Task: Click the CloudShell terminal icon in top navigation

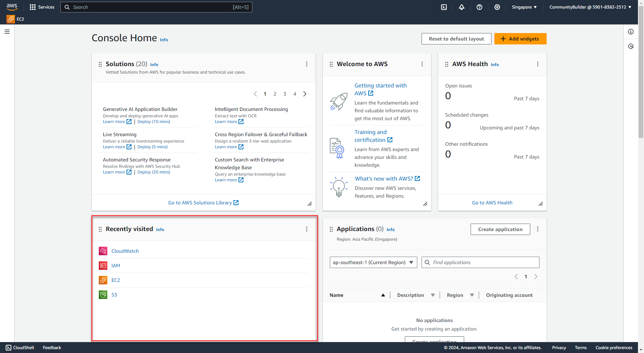Action: pos(444,7)
